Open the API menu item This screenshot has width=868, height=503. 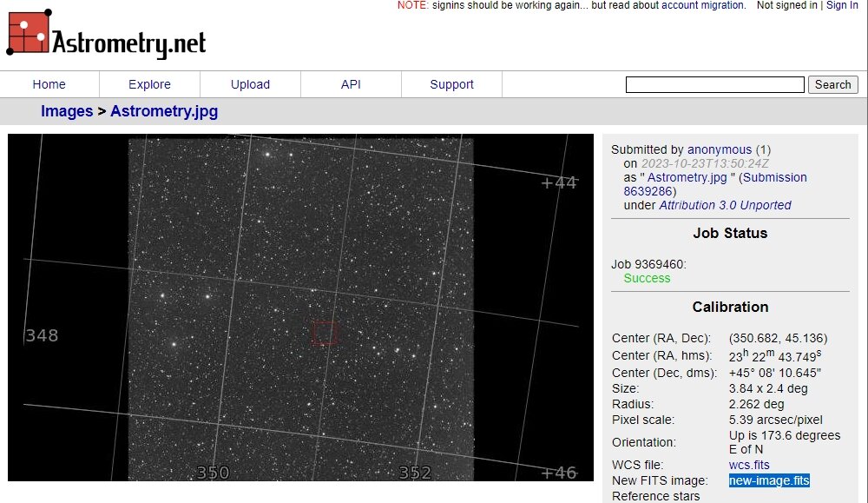click(351, 84)
